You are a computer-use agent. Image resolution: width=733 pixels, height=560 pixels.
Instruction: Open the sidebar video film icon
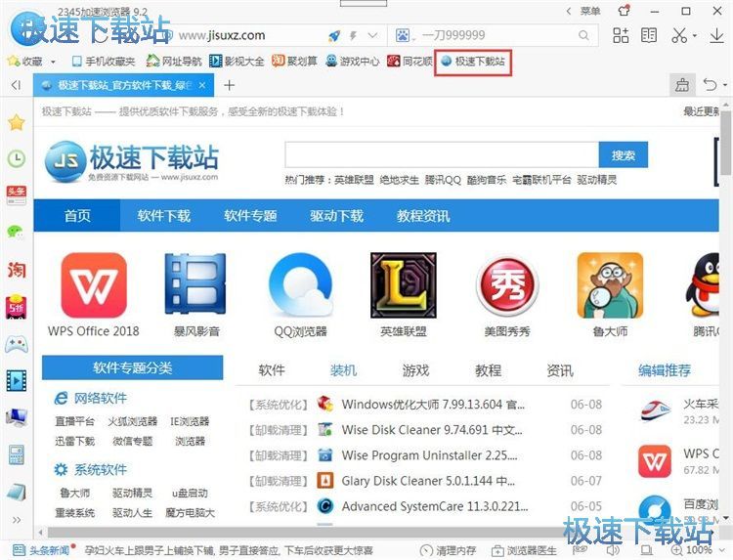click(x=17, y=380)
